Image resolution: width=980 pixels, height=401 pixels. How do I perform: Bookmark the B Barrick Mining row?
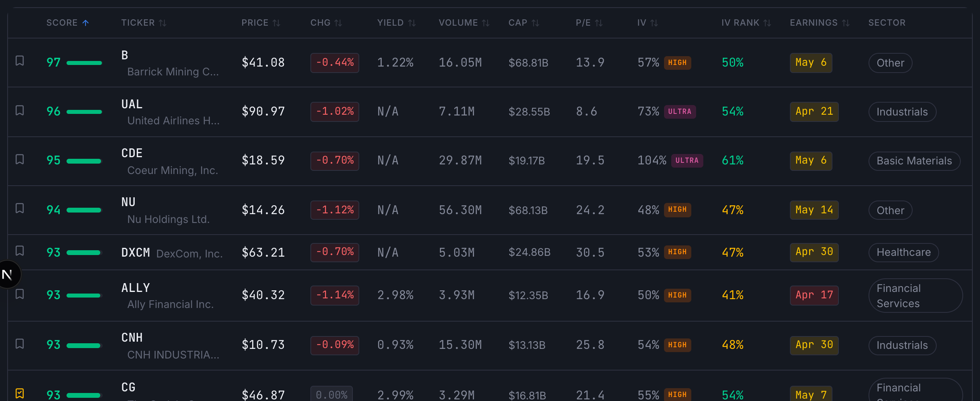click(x=20, y=61)
